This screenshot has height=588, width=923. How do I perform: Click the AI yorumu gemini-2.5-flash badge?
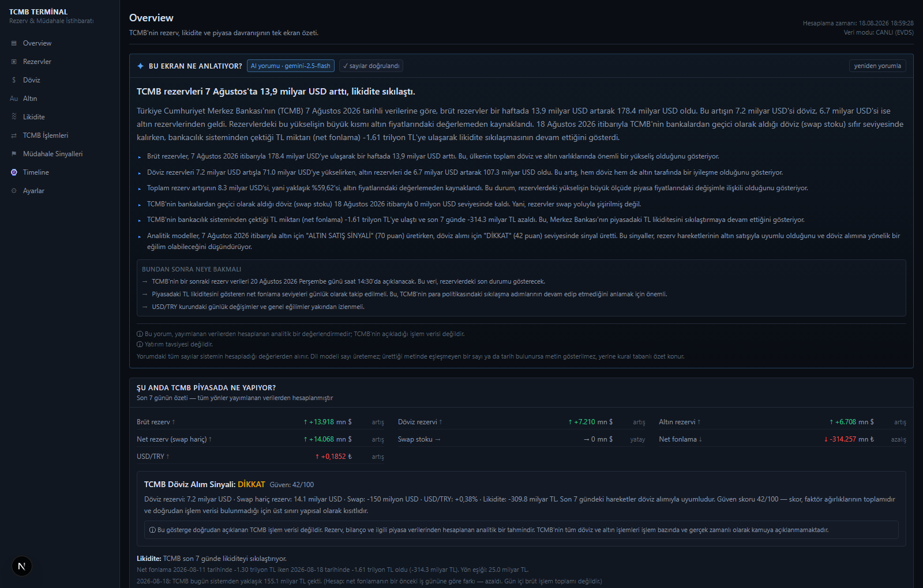tap(291, 66)
